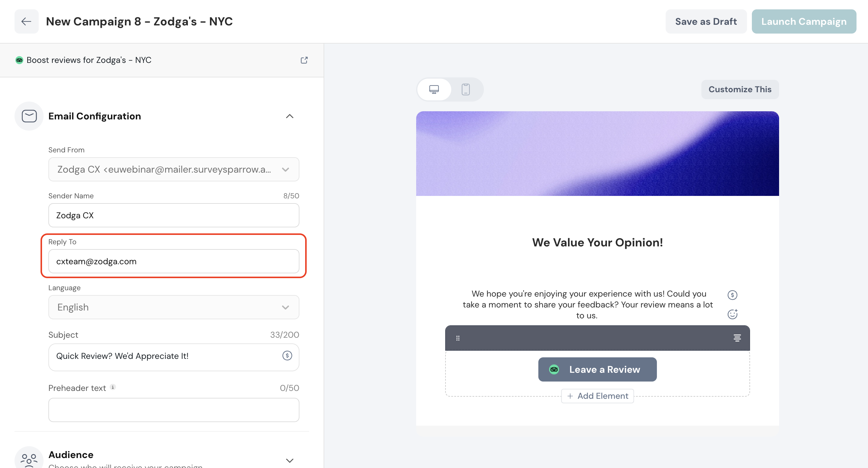Click the alignment icon on the element toolbar
Viewport: 868px width, 468px height.
point(737,338)
